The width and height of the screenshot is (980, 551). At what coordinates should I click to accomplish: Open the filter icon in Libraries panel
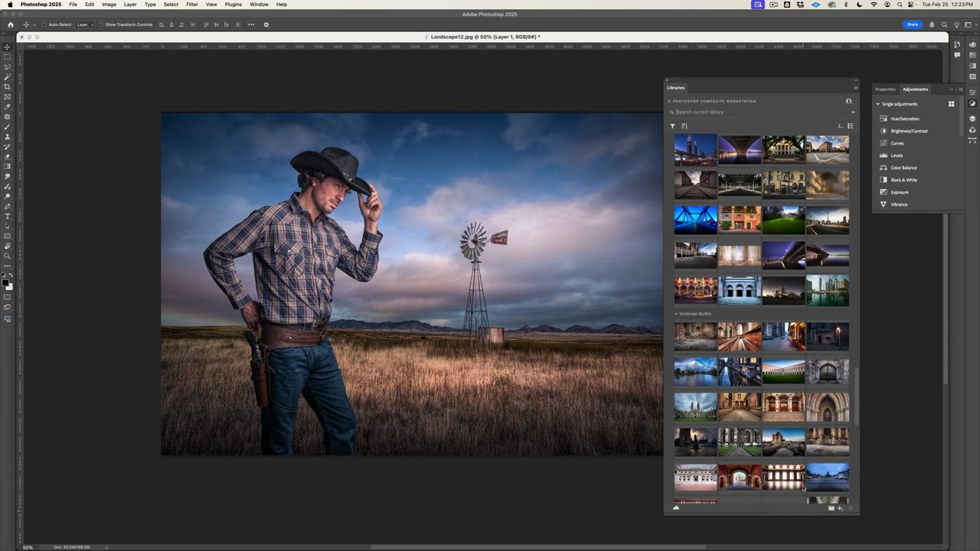point(672,126)
